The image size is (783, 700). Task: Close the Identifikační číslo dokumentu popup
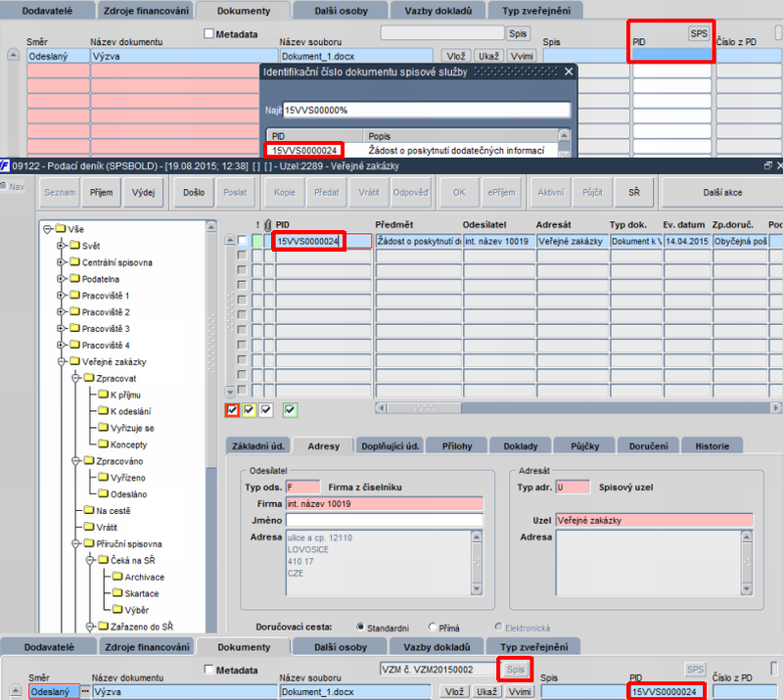[569, 71]
